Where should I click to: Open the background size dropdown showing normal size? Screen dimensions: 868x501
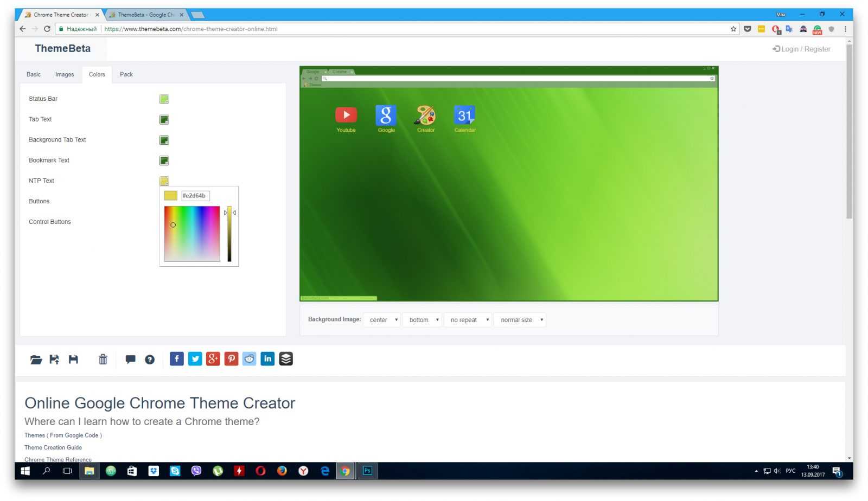coord(520,320)
